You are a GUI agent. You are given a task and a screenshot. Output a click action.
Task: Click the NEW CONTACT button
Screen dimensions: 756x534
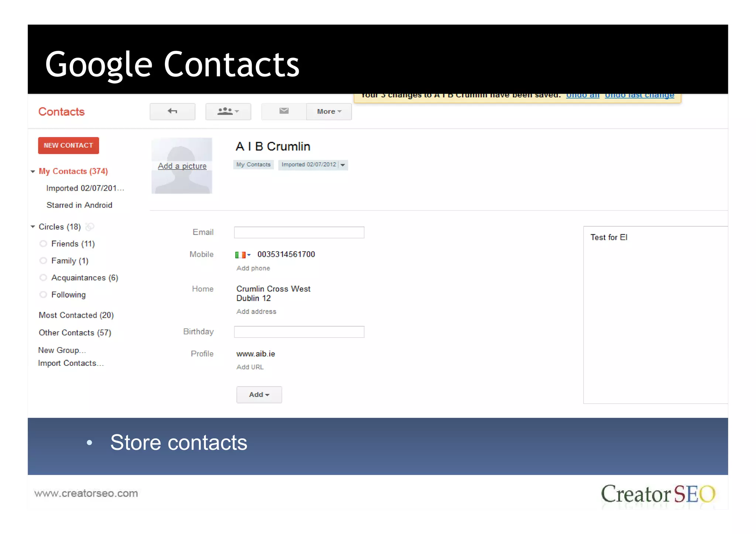coord(68,145)
